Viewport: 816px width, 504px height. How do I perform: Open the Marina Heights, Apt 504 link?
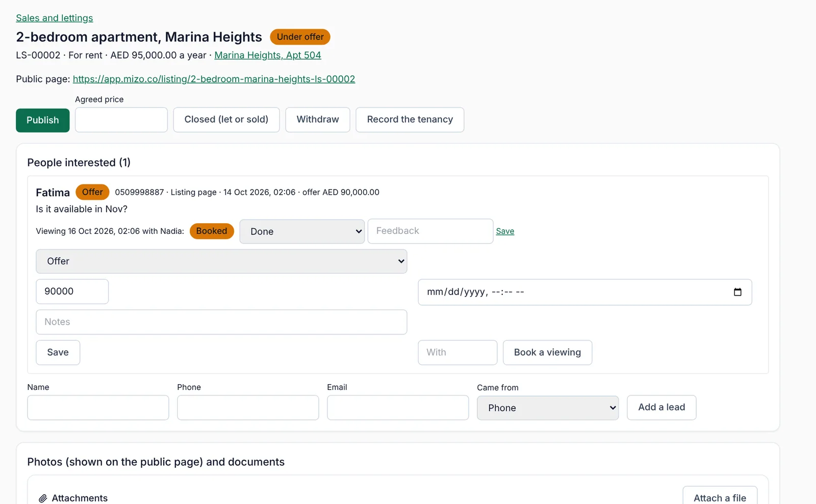point(268,55)
